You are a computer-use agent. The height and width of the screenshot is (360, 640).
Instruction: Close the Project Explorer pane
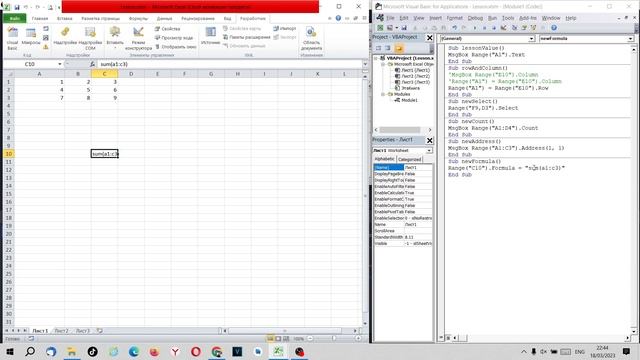(x=429, y=38)
